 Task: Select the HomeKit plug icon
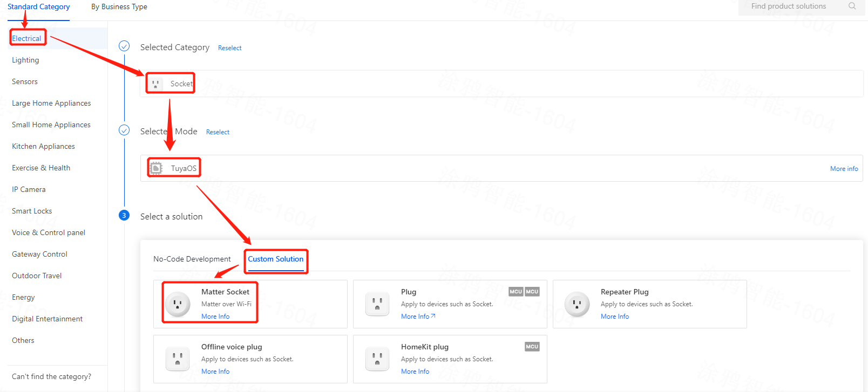coord(377,359)
